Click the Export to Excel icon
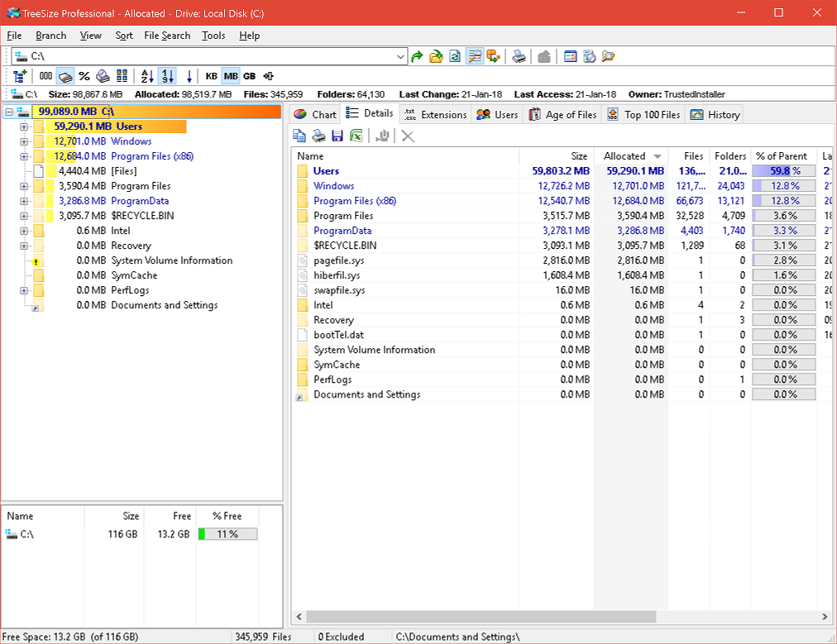This screenshot has height=644, width=837. (356, 136)
